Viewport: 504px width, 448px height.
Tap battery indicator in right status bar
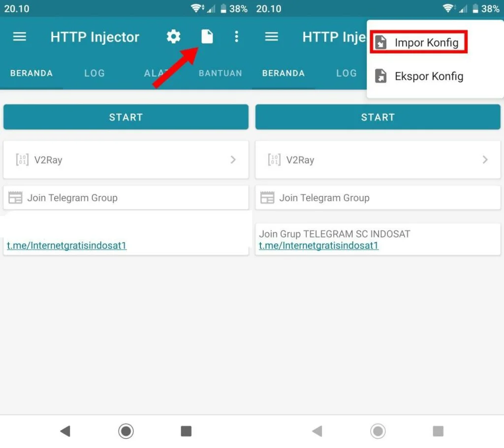(486, 9)
